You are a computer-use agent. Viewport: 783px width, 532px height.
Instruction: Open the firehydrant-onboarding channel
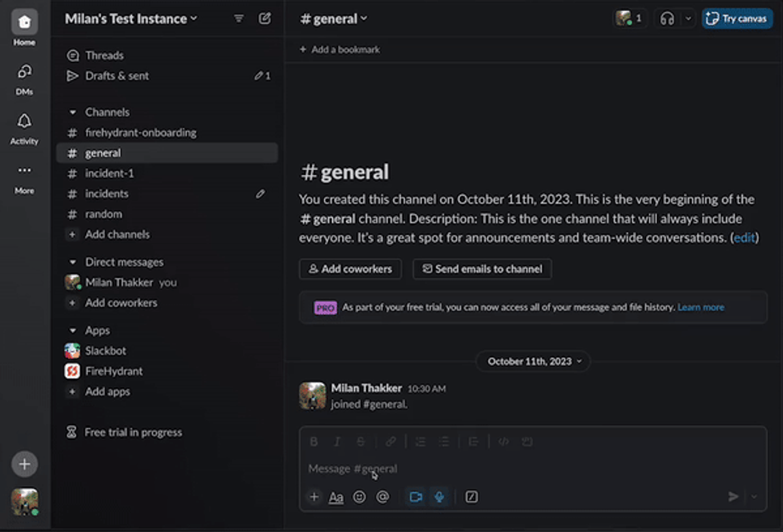(x=167, y=132)
